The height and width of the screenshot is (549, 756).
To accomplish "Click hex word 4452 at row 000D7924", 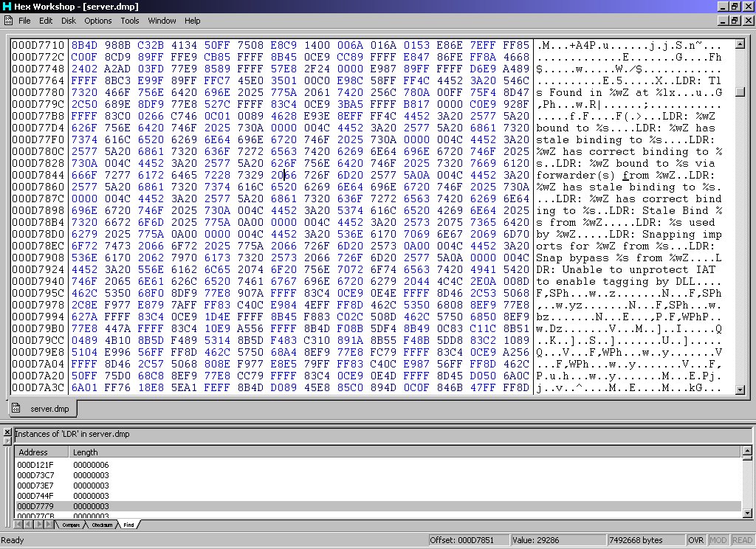I will [x=84, y=269].
